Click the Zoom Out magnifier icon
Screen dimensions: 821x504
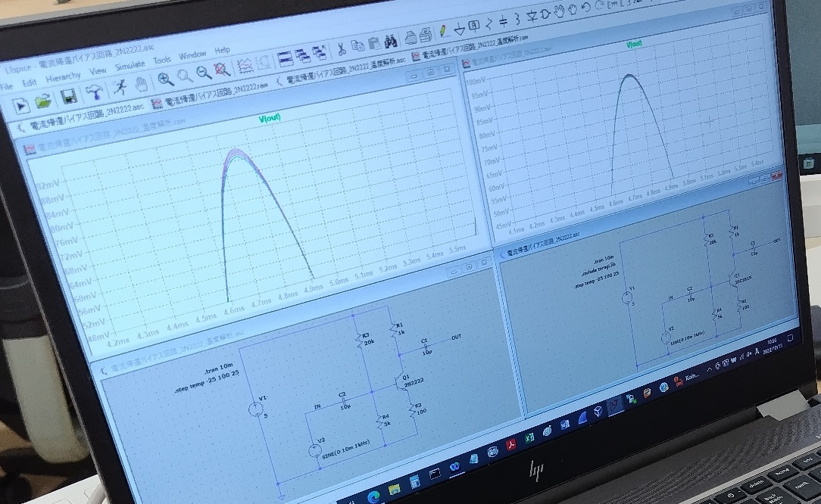203,73
